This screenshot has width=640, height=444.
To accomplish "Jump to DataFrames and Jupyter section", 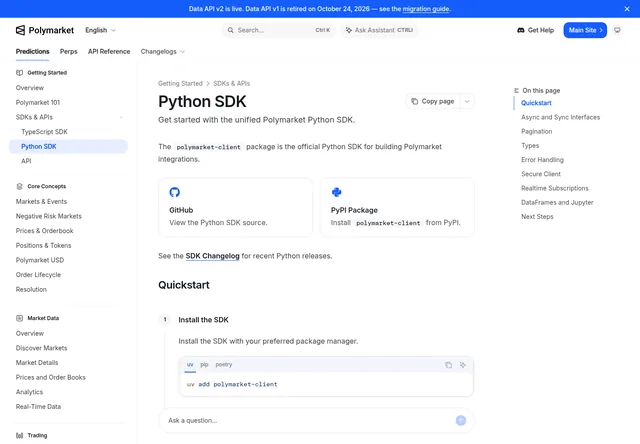I will (557, 202).
